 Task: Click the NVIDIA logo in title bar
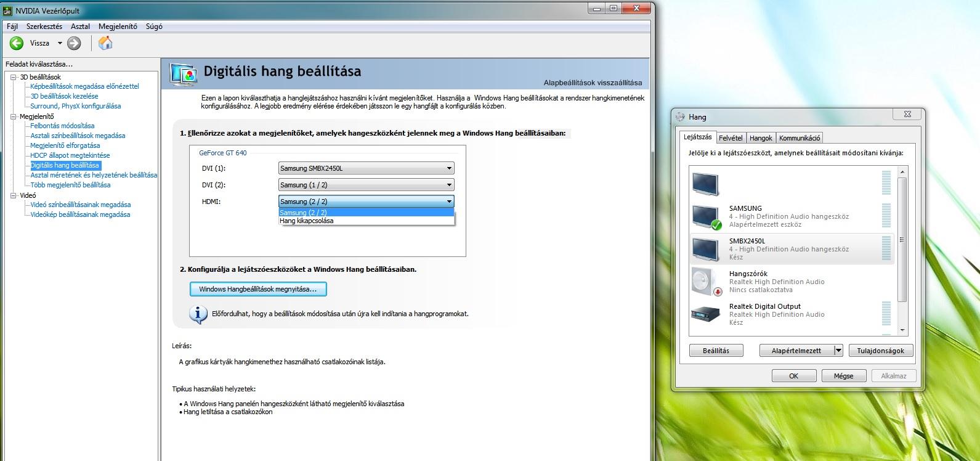[x=6, y=11]
